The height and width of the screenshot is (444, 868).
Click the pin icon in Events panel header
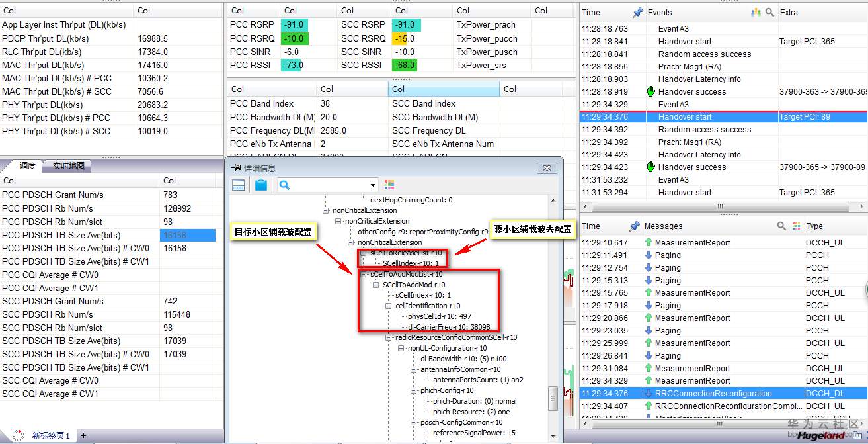coord(638,12)
